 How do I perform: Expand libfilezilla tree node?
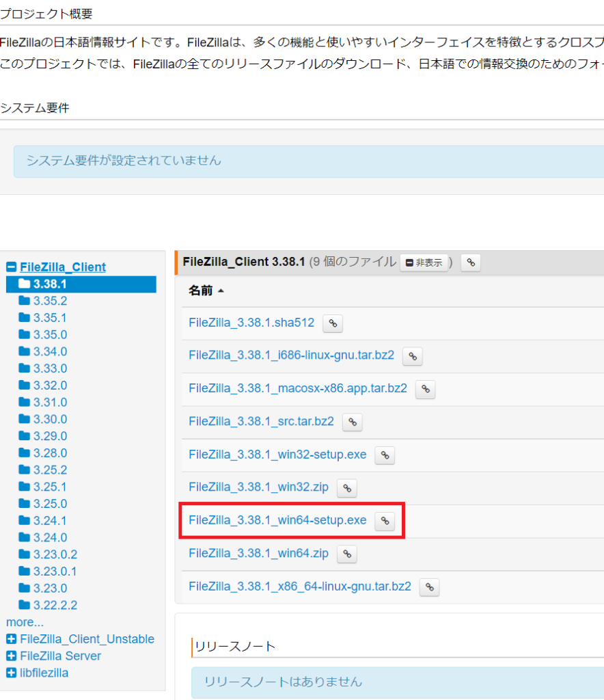[12, 673]
